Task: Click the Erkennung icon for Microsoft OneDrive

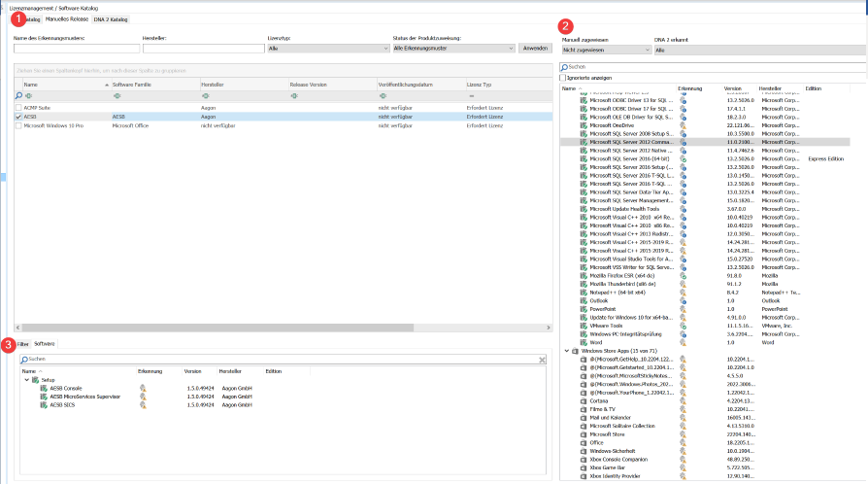Action: (683, 125)
